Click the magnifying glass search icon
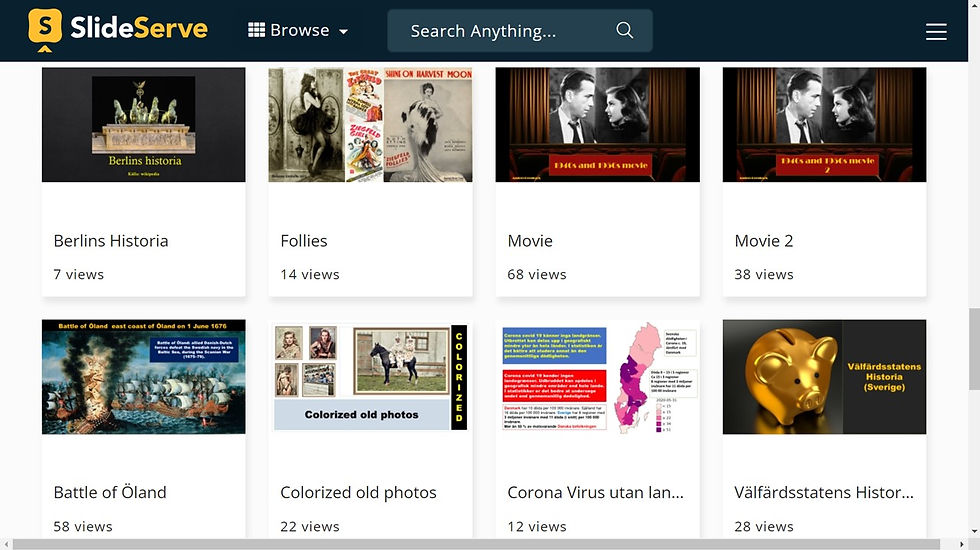980x550 pixels. pyautogui.click(x=624, y=30)
